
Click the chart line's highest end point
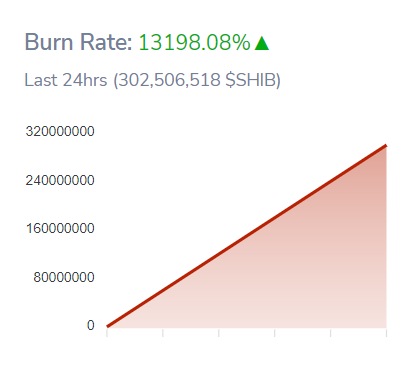pyautogui.click(x=386, y=145)
